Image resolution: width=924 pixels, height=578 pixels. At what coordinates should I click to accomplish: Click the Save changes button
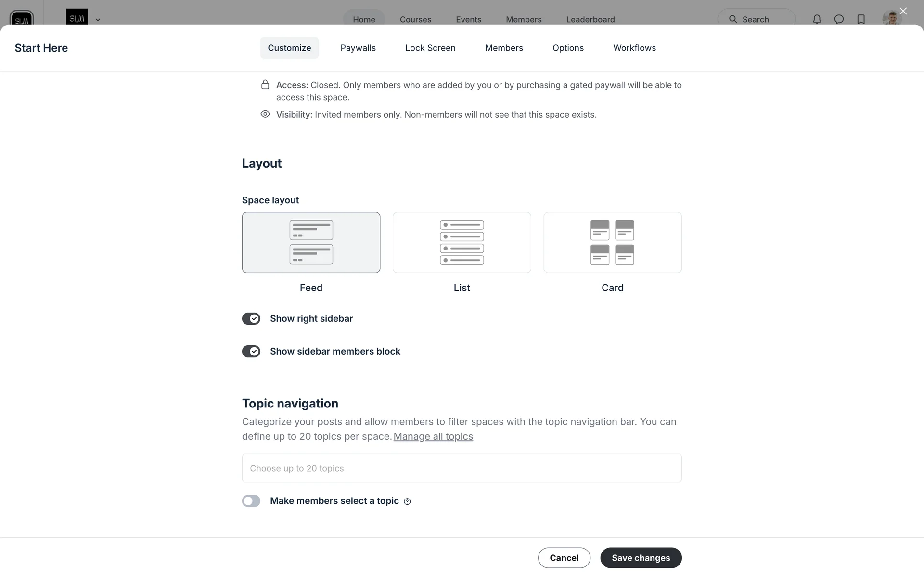tap(641, 558)
